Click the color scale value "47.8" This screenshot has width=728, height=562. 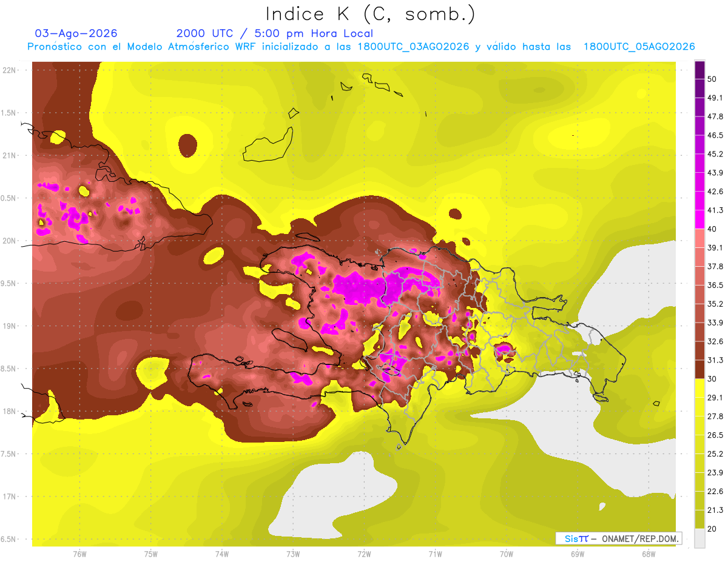[715, 116]
